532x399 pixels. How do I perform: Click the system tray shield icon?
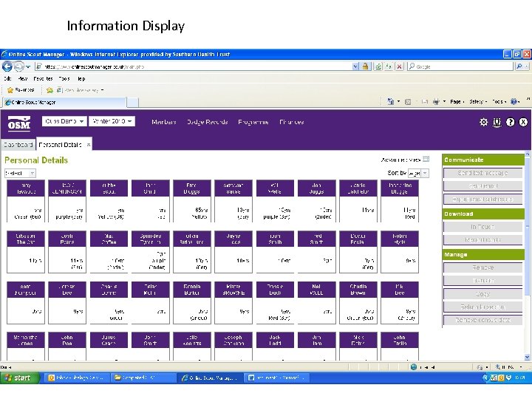coord(508,378)
